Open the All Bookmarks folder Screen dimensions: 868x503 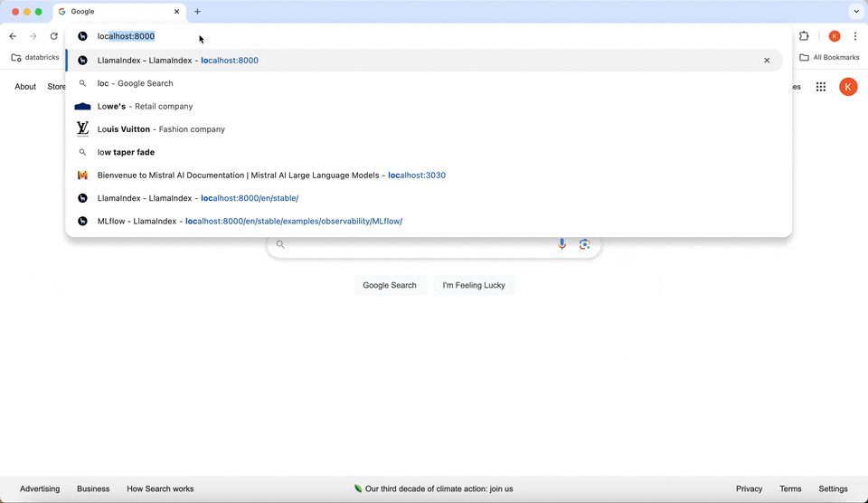829,57
